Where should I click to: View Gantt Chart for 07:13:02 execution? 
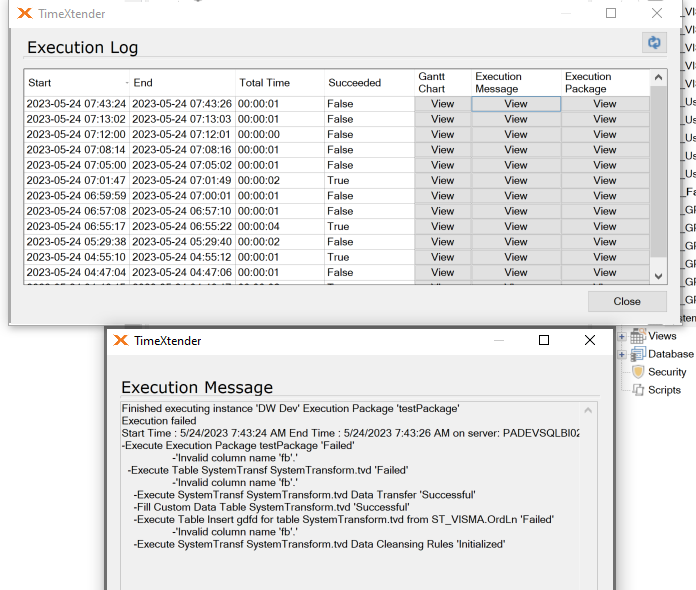[443, 119]
